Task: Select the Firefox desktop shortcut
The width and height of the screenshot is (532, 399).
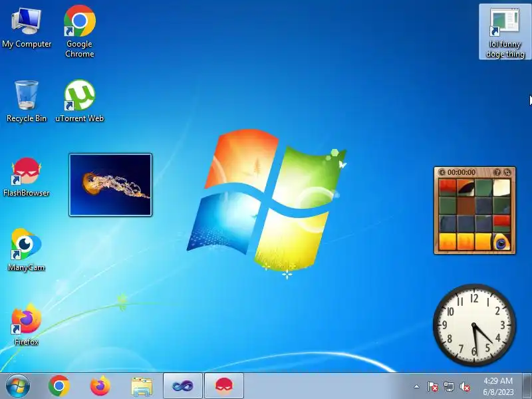Action: (x=27, y=325)
